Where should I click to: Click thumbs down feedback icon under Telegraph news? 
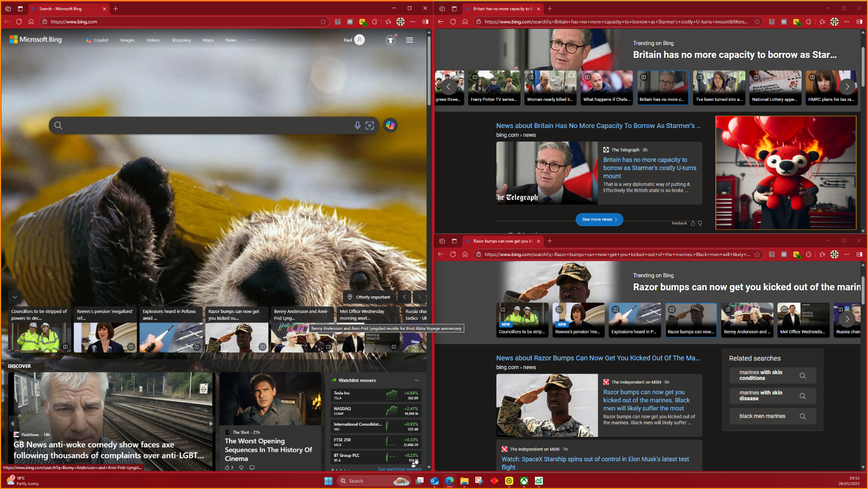(700, 223)
